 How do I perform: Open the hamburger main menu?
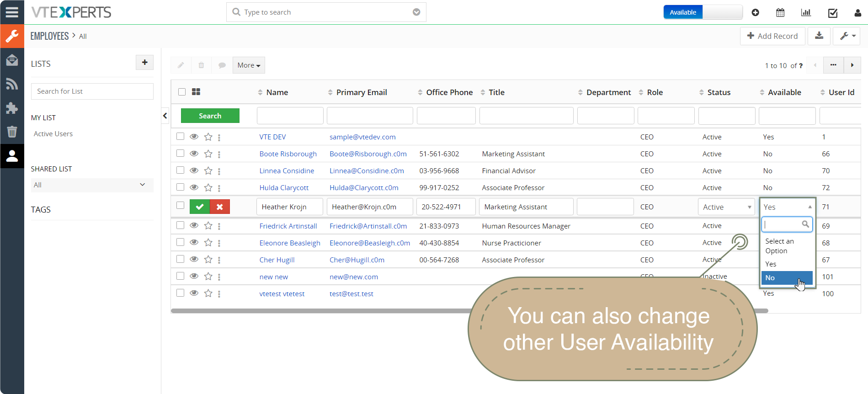pos(12,12)
